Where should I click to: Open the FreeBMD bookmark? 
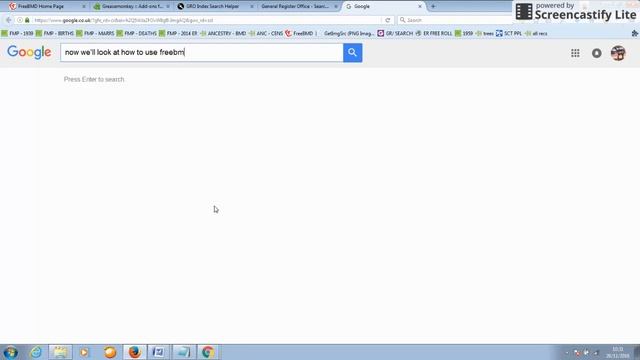click(x=299, y=33)
